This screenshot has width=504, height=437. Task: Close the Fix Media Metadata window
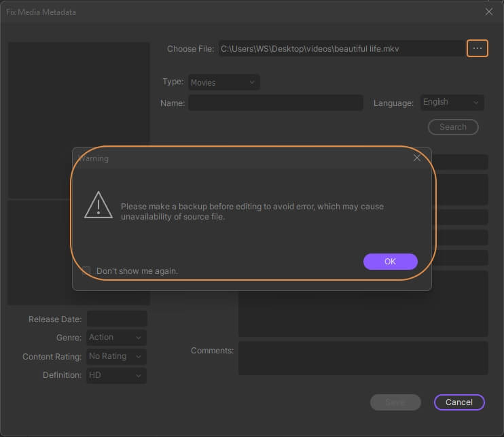[x=488, y=12]
